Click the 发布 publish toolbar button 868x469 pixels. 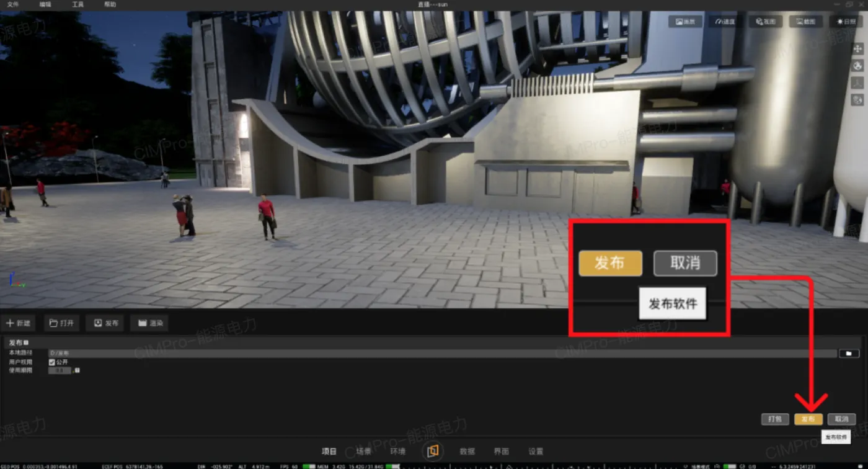coord(106,323)
